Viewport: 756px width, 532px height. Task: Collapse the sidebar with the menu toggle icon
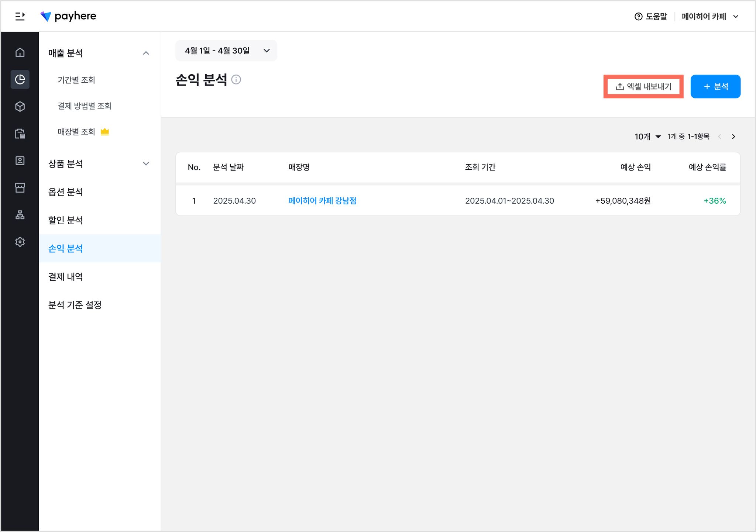(x=20, y=16)
